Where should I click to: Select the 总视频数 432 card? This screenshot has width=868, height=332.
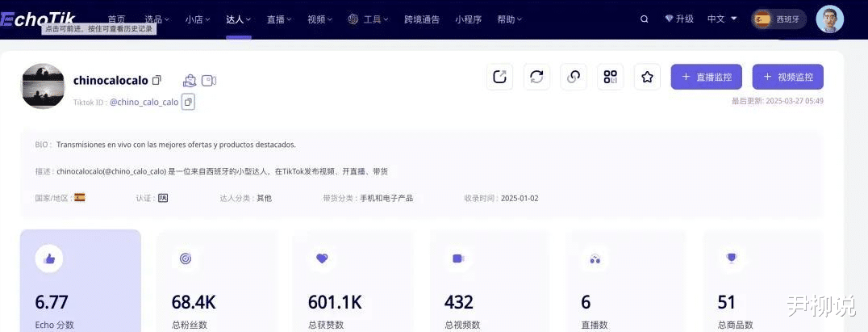[490, 281]
